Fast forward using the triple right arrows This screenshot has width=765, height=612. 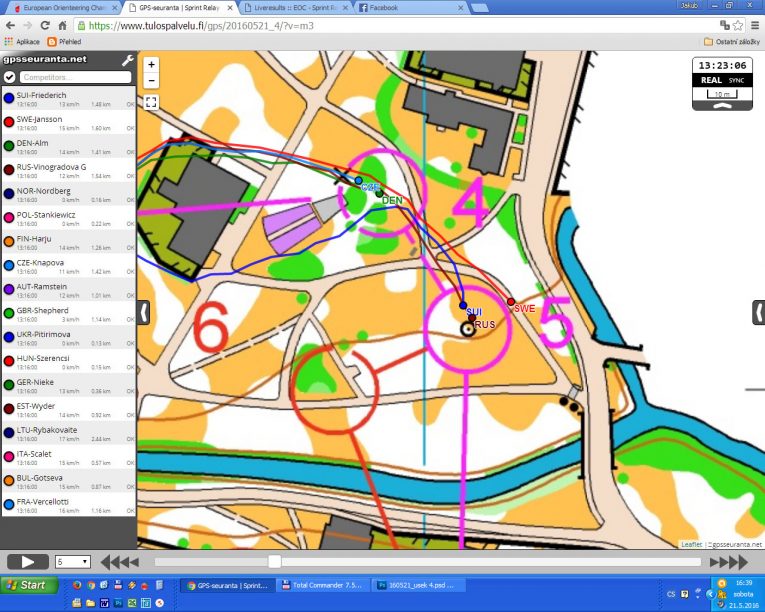tap(728, 562)
